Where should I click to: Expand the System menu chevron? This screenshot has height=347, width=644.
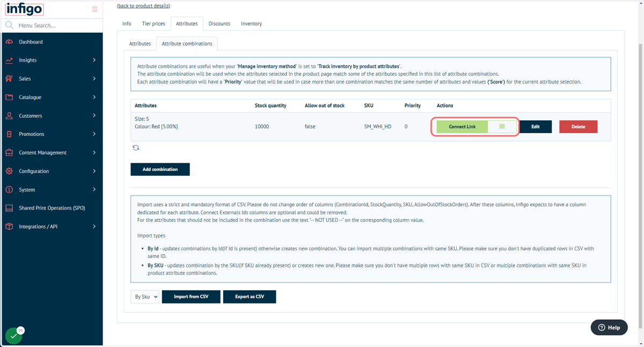94,190
